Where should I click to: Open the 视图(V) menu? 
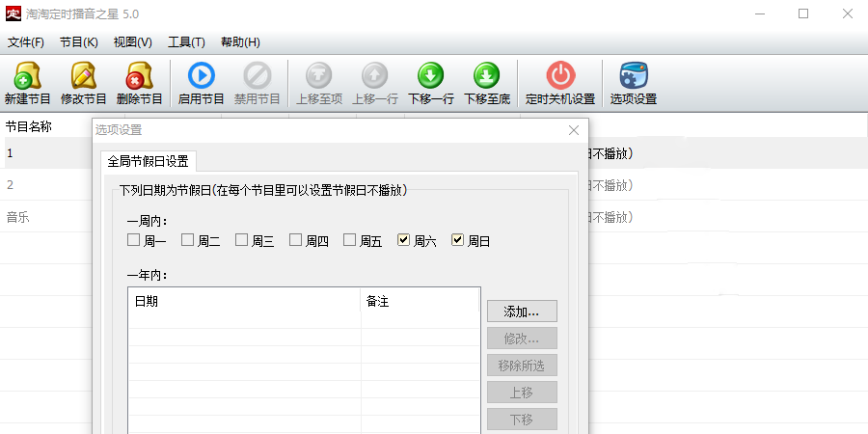(x=133, y=42)
